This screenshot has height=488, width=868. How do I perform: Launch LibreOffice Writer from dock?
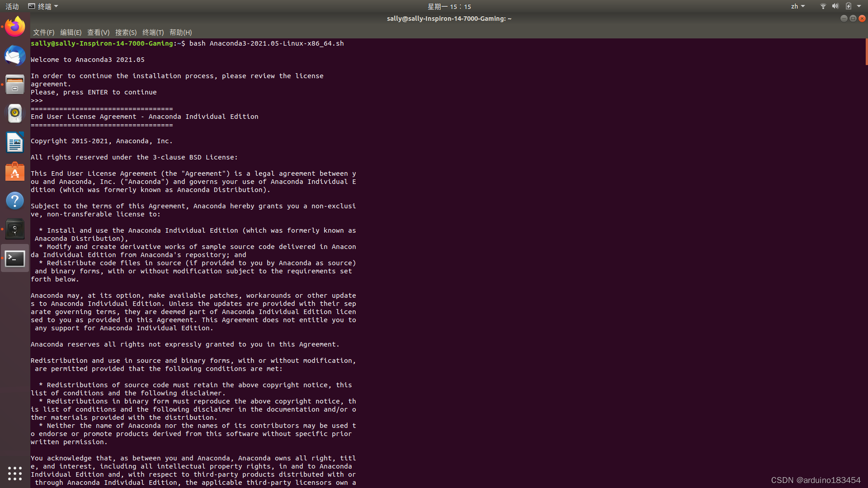point(15,142)
